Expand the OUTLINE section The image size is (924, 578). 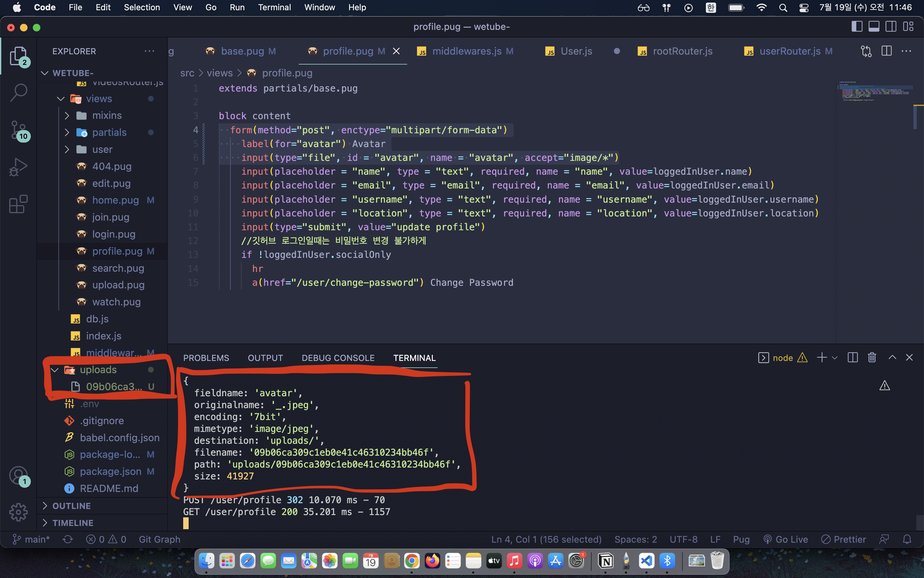(x=45, y=505)
